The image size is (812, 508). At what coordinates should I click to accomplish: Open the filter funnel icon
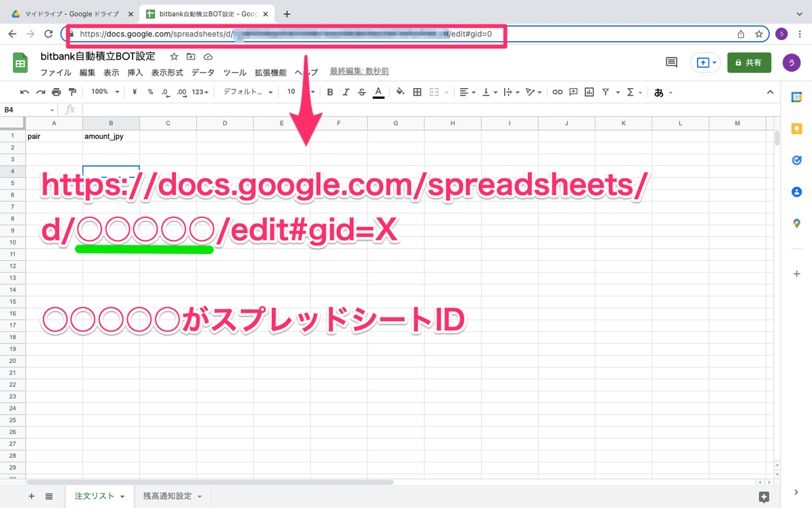point(606,92)
